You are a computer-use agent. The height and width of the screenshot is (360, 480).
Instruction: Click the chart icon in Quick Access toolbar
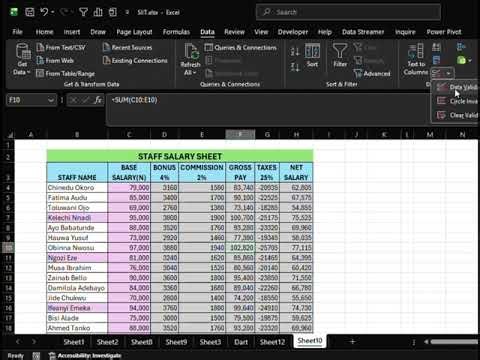[98, 12]
